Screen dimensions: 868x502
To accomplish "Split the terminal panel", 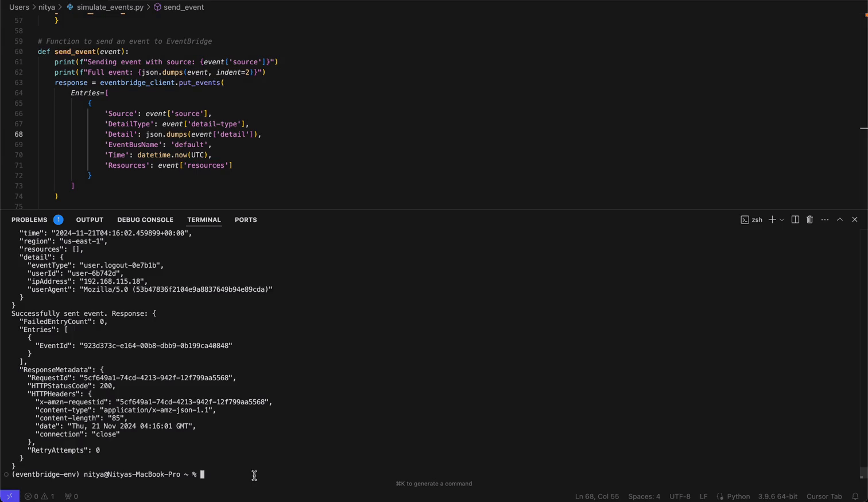I will coord(795,219).
